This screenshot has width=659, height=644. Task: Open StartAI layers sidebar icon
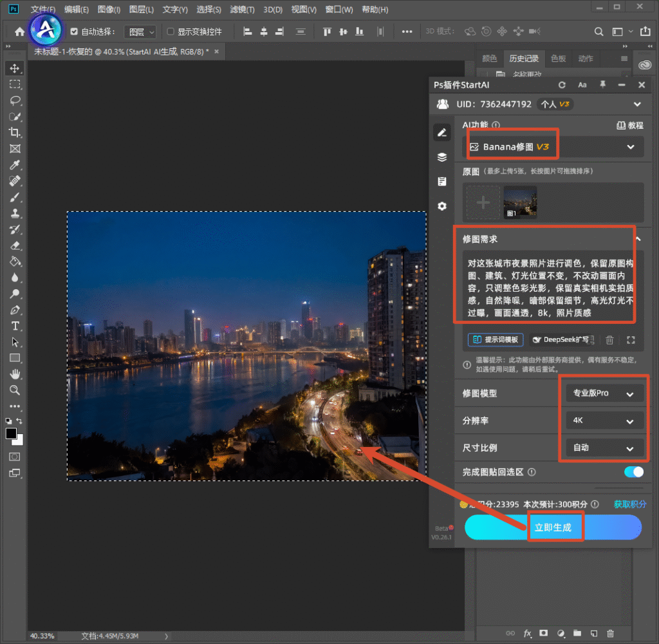(x=441, y=157)
